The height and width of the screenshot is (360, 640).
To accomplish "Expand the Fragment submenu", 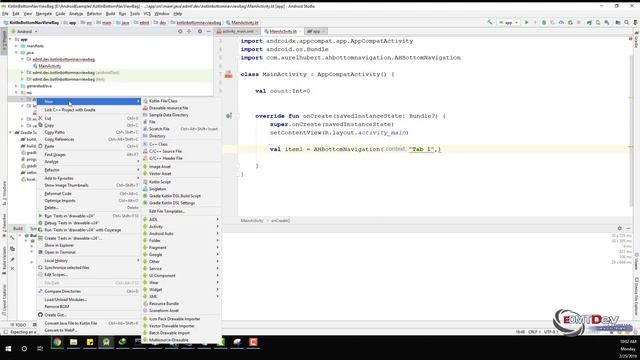I will [x=181, y=247].
